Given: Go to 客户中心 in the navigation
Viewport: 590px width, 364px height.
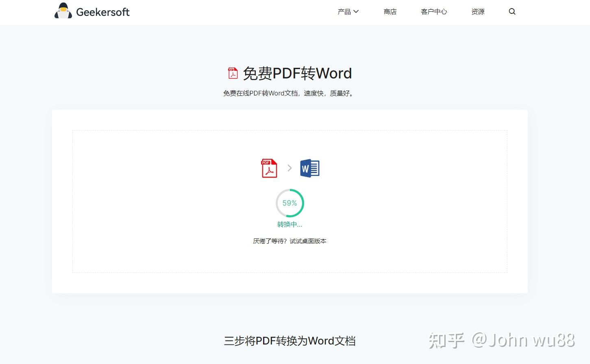Looking at the screenshot, I should coord(434,11).
